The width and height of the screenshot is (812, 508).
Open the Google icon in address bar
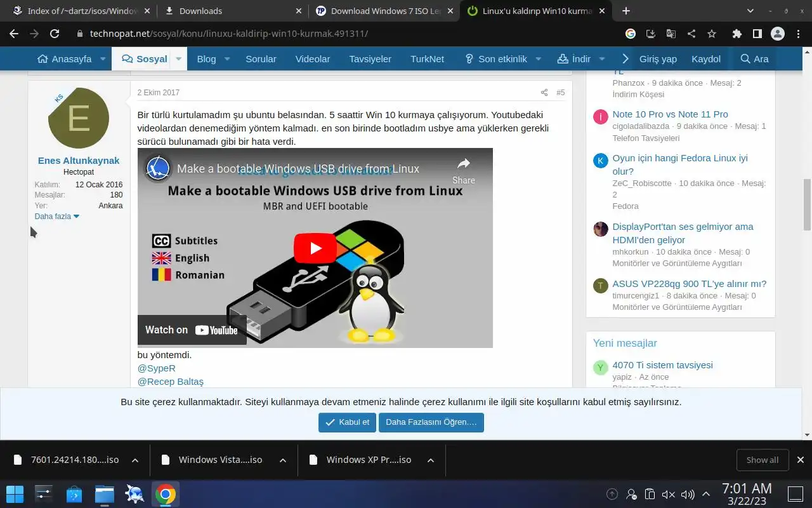tap(631, 34)
